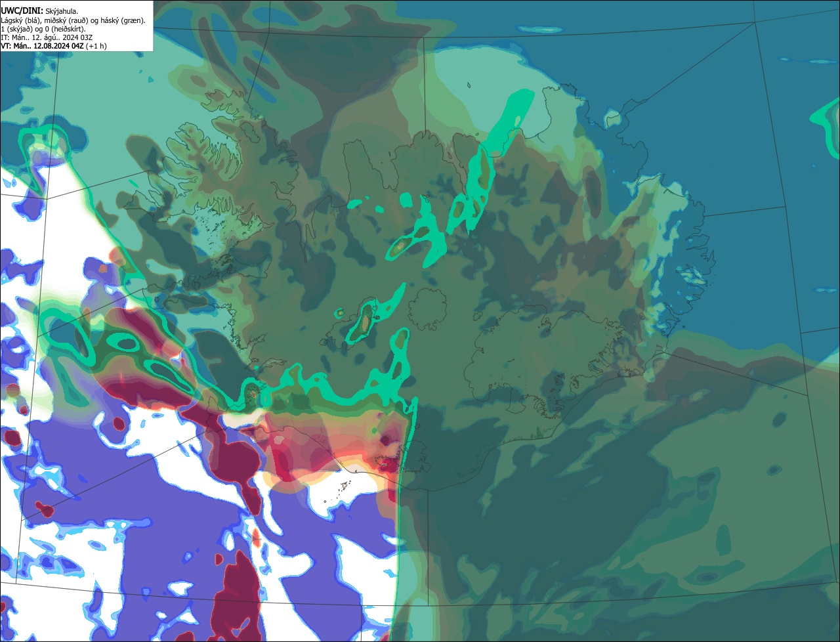840x642 pixels.
Task: Click the 'VT: Mán.. 12.08.2024 04Z (+1 h)' line
Action: [x=54, y=46]
